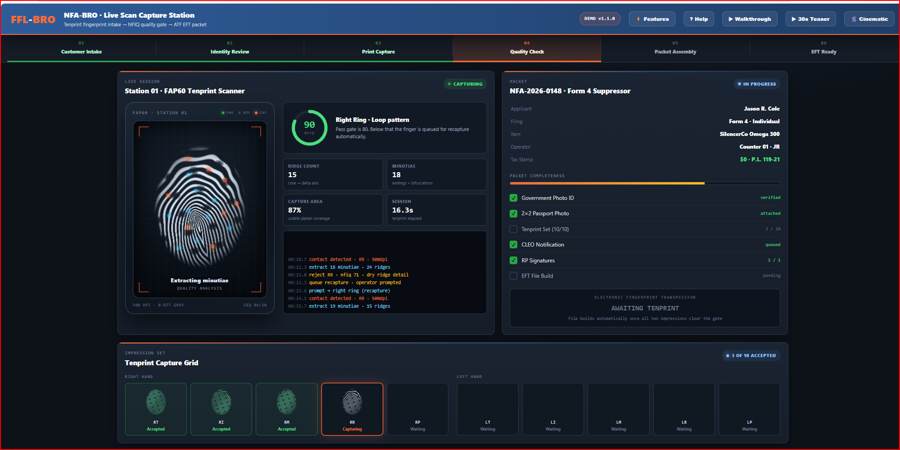
Task: Select the LT waiting fingerprint slot
Action: [487, 409]
